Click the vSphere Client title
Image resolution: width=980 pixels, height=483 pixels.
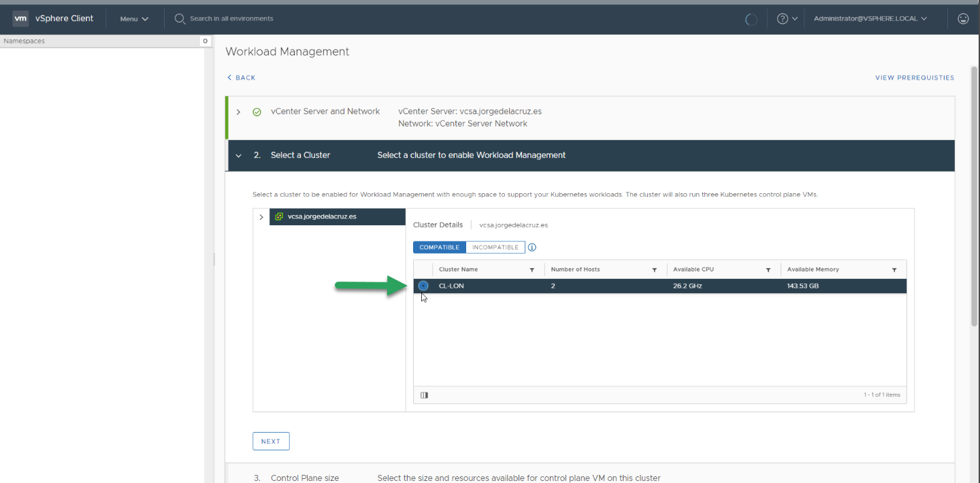(x=65, y=18)
